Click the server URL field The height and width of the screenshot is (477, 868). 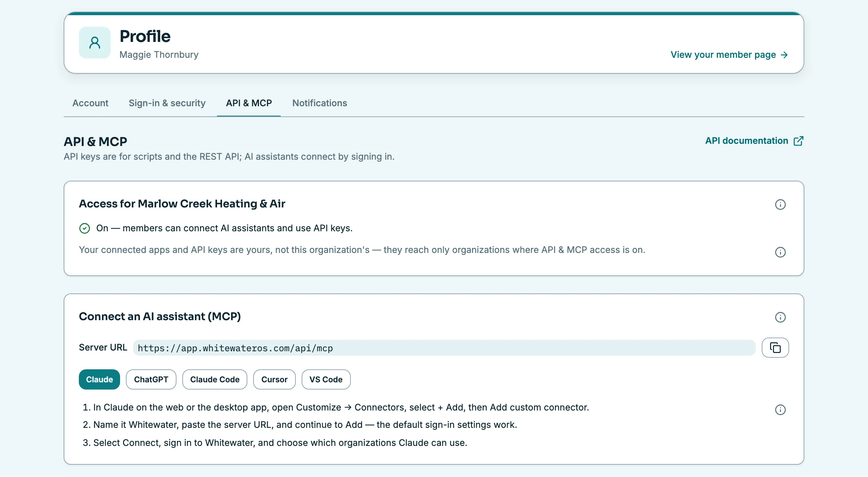click(x=444, y=348)
